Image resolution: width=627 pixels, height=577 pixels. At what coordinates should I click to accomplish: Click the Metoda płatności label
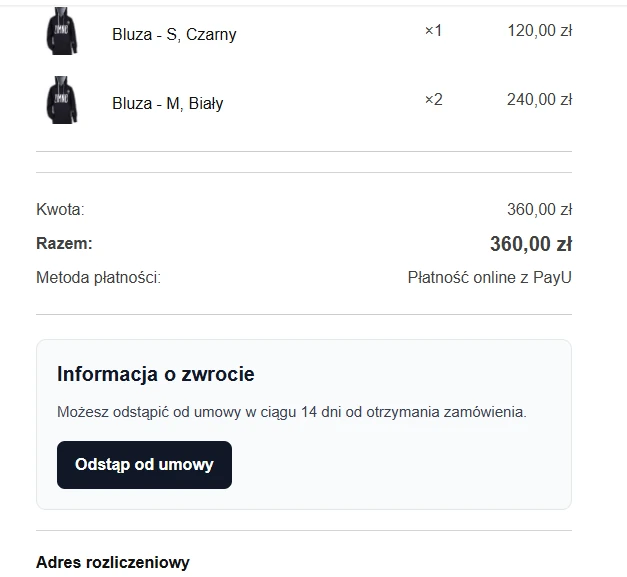click(x=98, y=277)
